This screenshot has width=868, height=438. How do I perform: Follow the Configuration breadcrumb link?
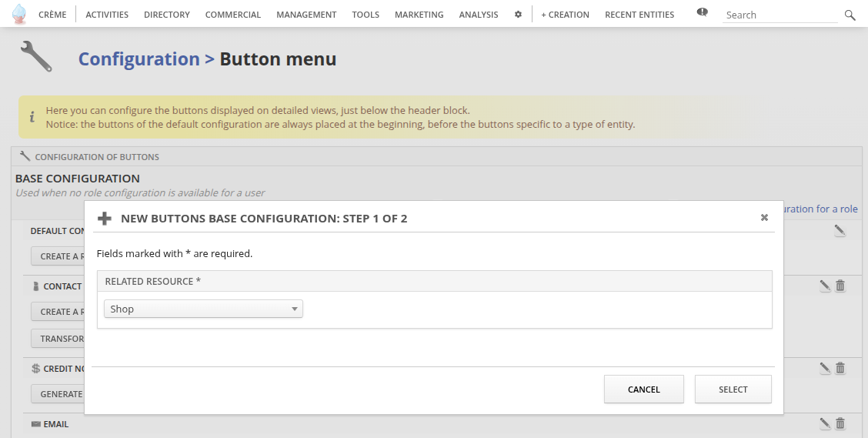point(139,59)
